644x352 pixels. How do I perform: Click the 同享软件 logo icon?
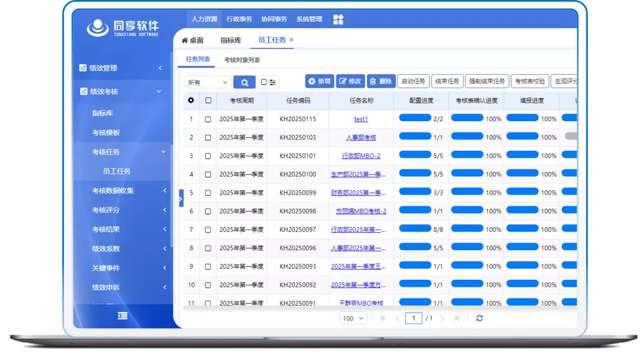click(98, 28)
